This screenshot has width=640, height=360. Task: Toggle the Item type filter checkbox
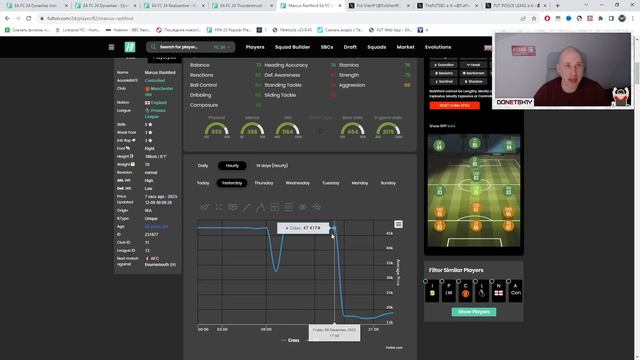(x=426, y=281)
